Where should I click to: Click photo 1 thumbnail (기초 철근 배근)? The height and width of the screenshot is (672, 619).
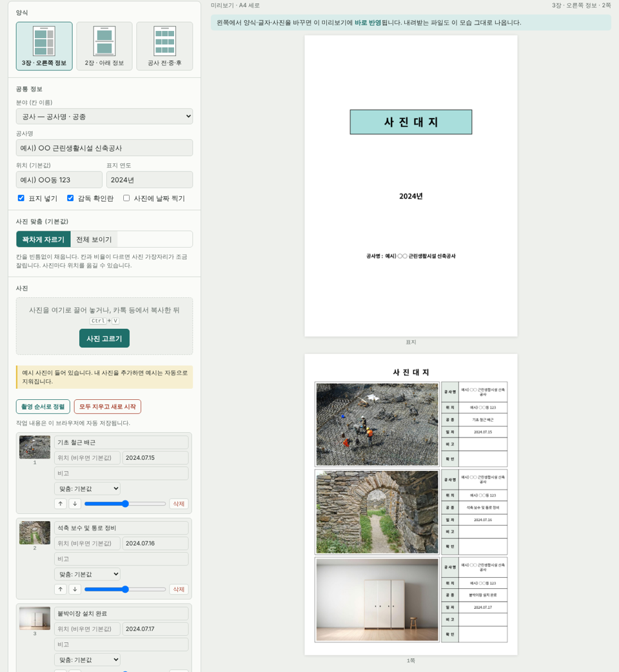(x=35, y=447)
